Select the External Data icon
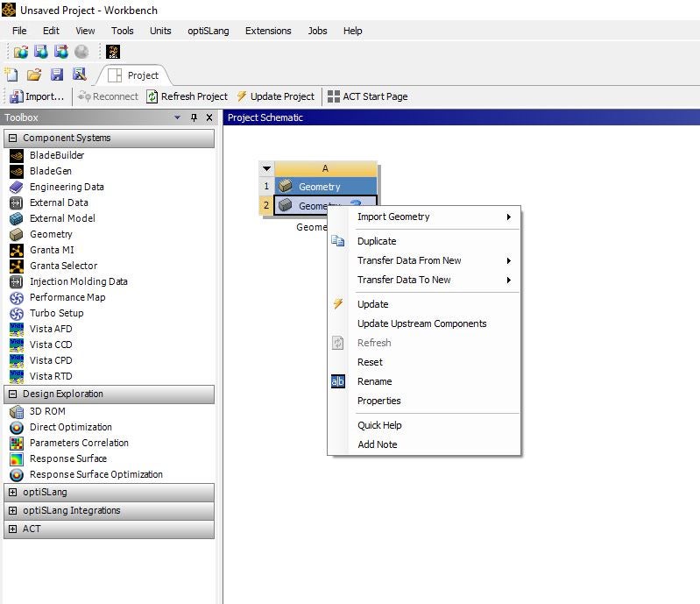 coord(17,203)
